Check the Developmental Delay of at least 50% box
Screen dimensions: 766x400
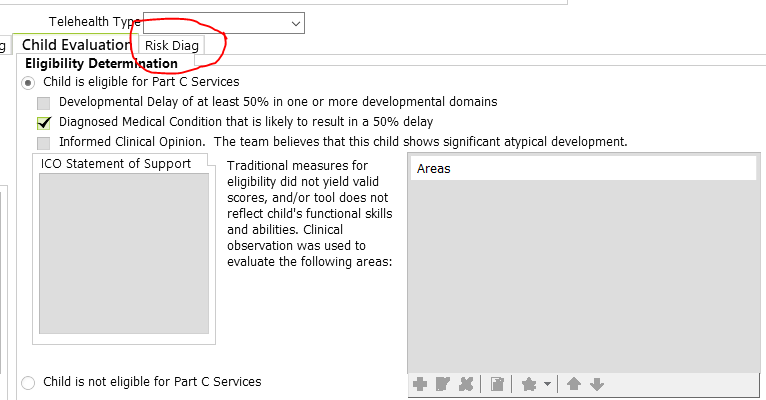pyautogui.click(x=44, y=102)
